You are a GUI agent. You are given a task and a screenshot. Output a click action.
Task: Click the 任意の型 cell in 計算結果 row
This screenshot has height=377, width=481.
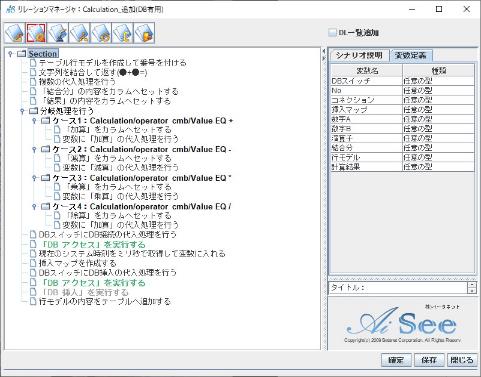438,167
